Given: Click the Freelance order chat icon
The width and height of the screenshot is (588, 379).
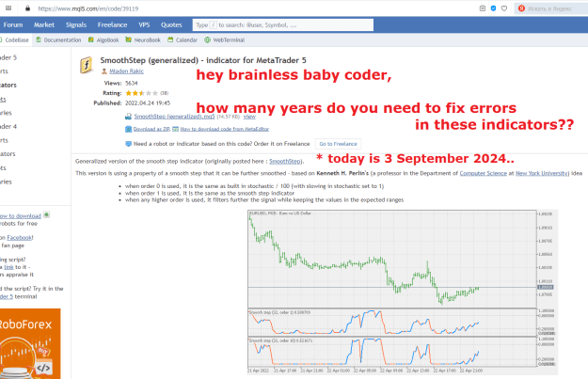Looking at the screenshot, I should pos(128,144).
